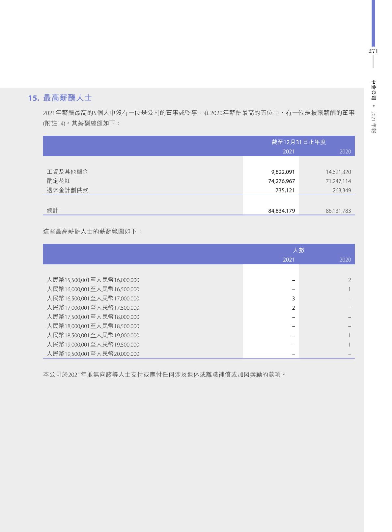
Task: Click the purple vertical bar above the page number
Action: click(373, 23)
